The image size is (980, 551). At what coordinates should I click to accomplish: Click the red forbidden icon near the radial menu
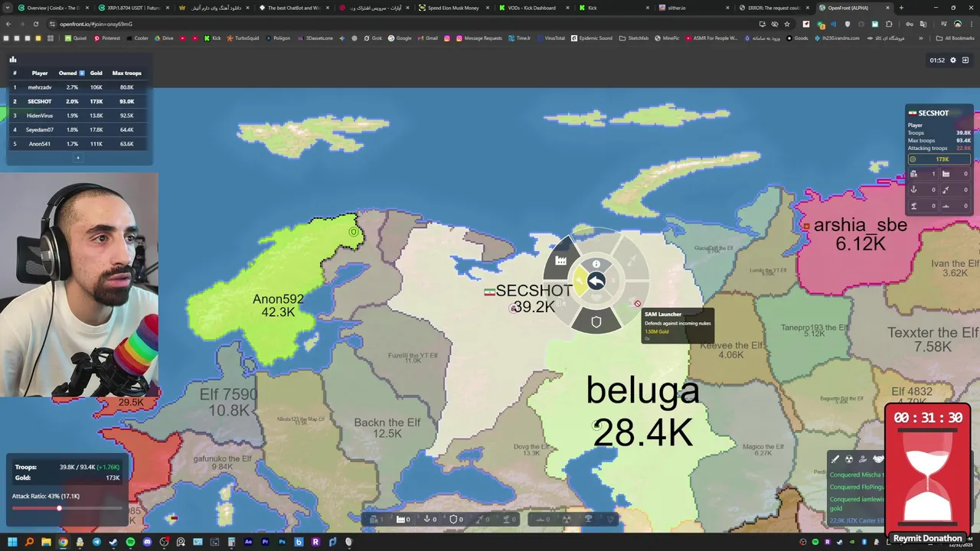[x=637, y=304]
